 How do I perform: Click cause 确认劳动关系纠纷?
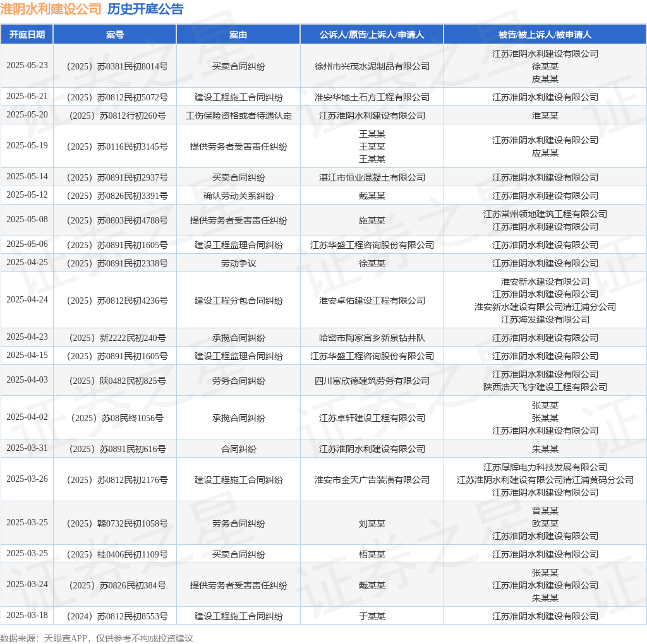(238, 196)
